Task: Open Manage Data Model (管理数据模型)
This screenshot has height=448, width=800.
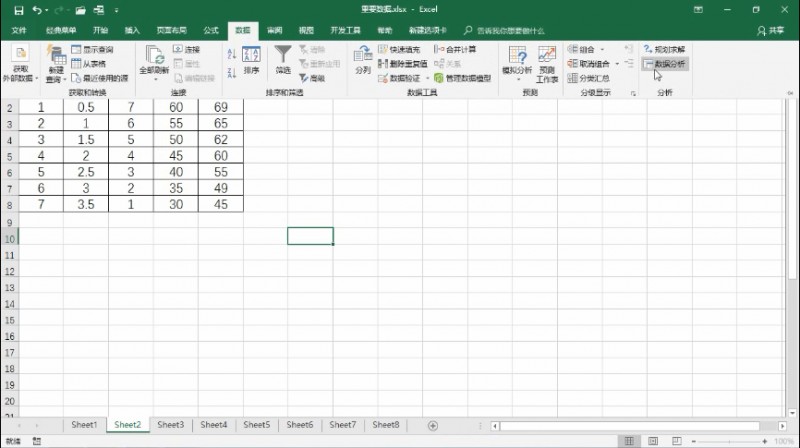Action: click(462, 78)
